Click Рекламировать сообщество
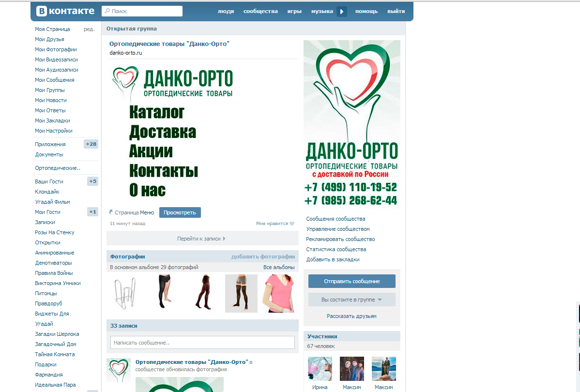This screenshot has height=392, width=580. tap(340, 239)
